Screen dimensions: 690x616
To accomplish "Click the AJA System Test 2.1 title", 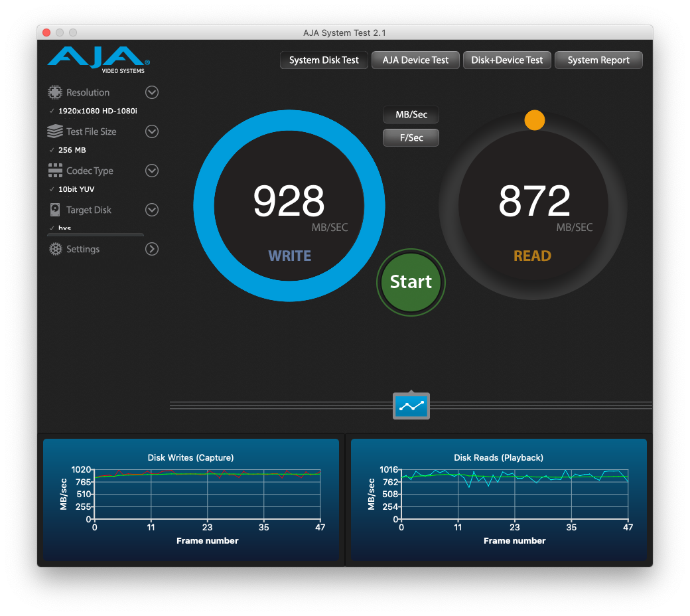I will click(x=344, y=33).
